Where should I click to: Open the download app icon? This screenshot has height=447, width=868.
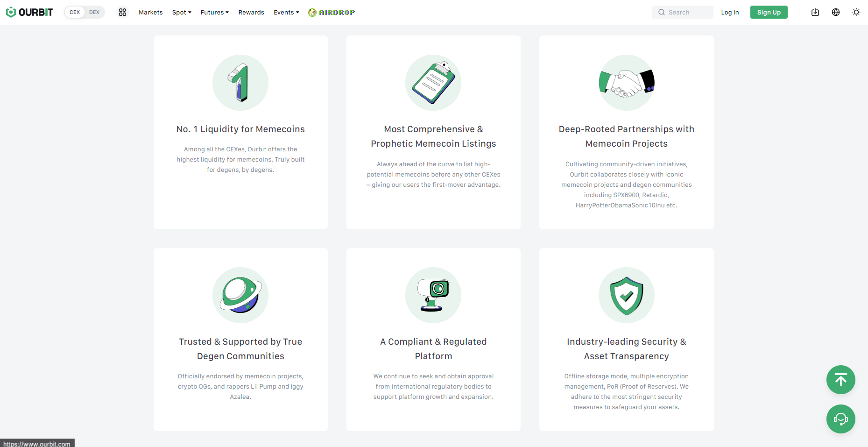point(815,12)
